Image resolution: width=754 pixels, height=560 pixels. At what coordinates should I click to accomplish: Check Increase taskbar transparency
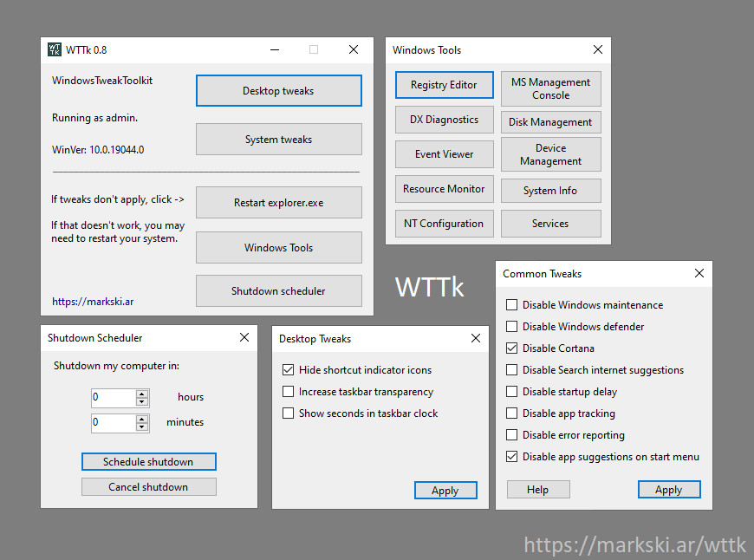click(x=288, y=392)
